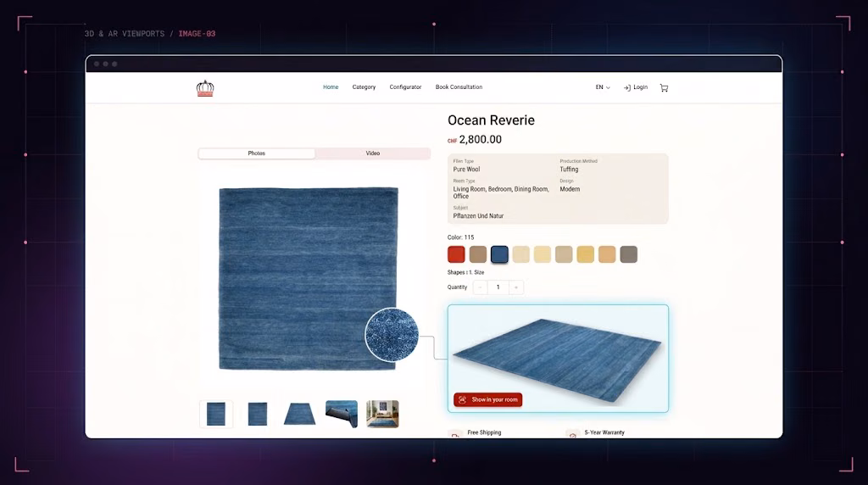Select the first rug thumbnail

tap(216, 414)
